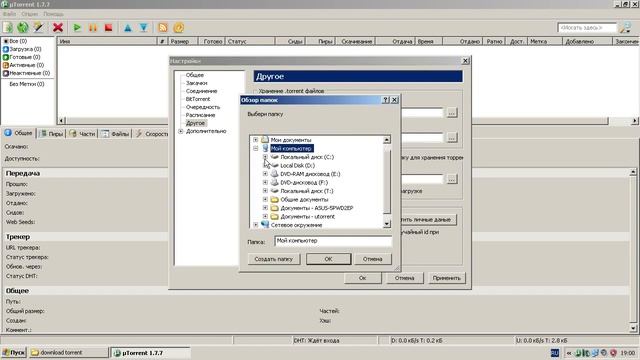Image resolution: width=640 pixels, height=360 pixels.
Task: Click the Создать папку button
Action: point(273,259)
